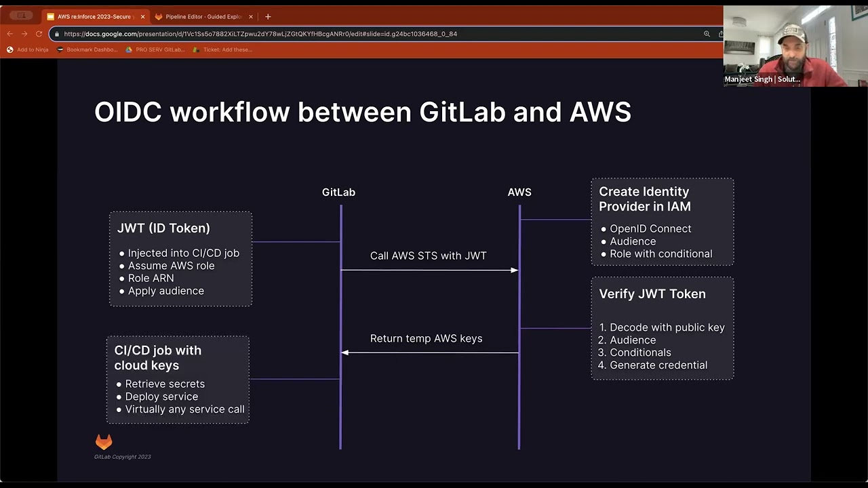Click 'Deploy service' bullet text
The image size is (868, 488).
[x=161, y=396]
